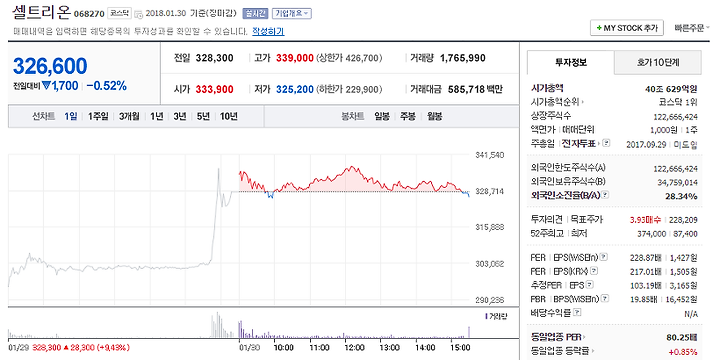Click the 동일업종 PER value 80.25배

point(682,338)
